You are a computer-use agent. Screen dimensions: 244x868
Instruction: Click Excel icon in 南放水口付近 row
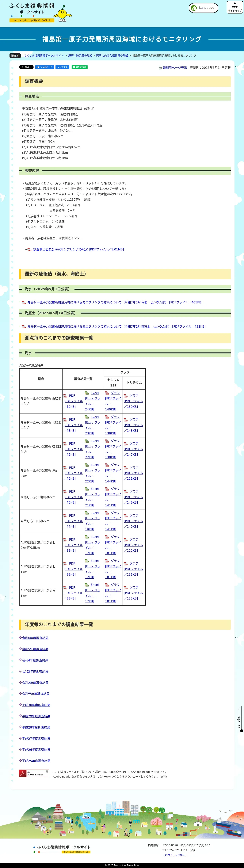[x=87, y=393]
